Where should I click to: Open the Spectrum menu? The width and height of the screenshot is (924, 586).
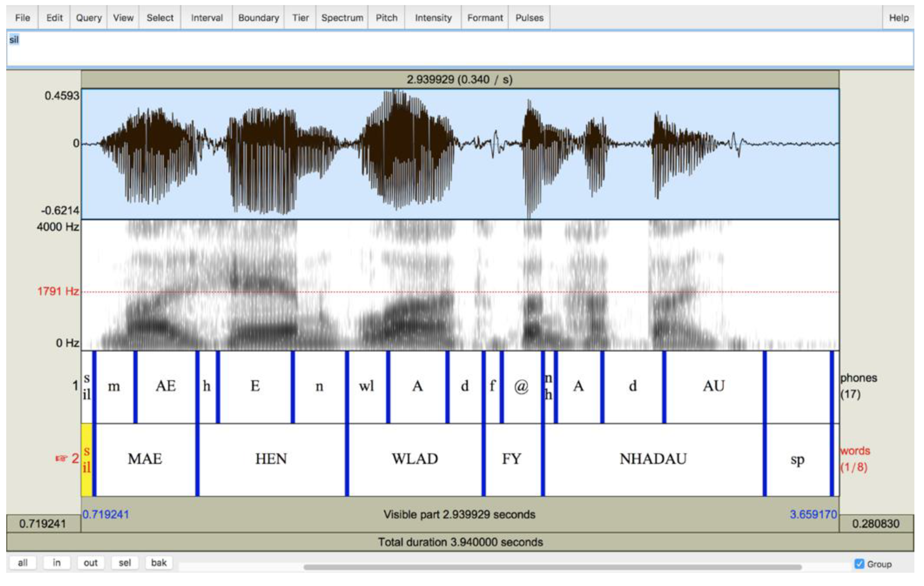(x=342, y=18)
